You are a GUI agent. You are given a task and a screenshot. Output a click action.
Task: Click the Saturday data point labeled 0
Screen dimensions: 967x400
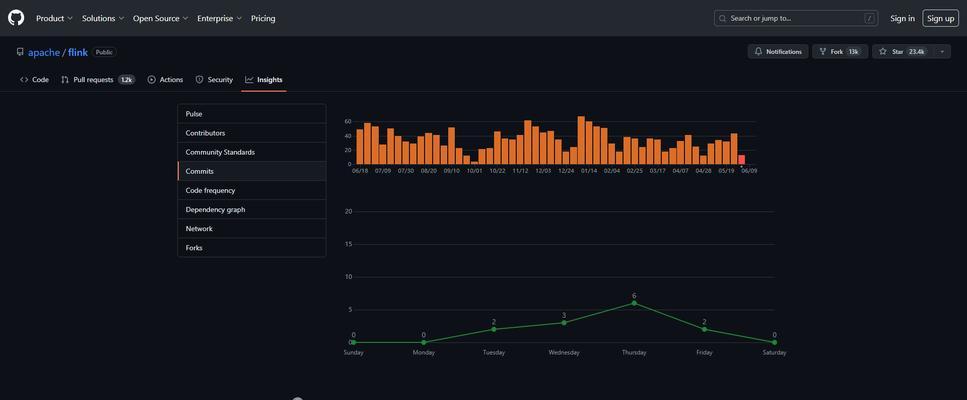(775, 342)
